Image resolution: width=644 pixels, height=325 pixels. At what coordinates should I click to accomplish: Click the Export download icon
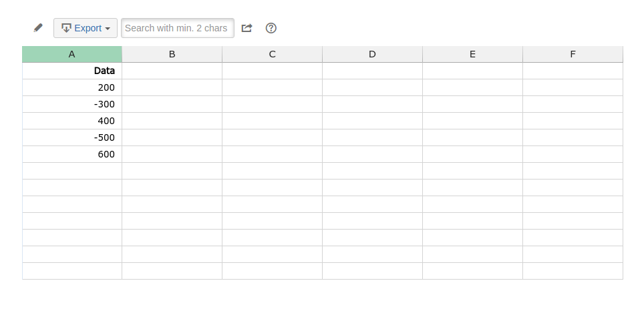[66, 28]
